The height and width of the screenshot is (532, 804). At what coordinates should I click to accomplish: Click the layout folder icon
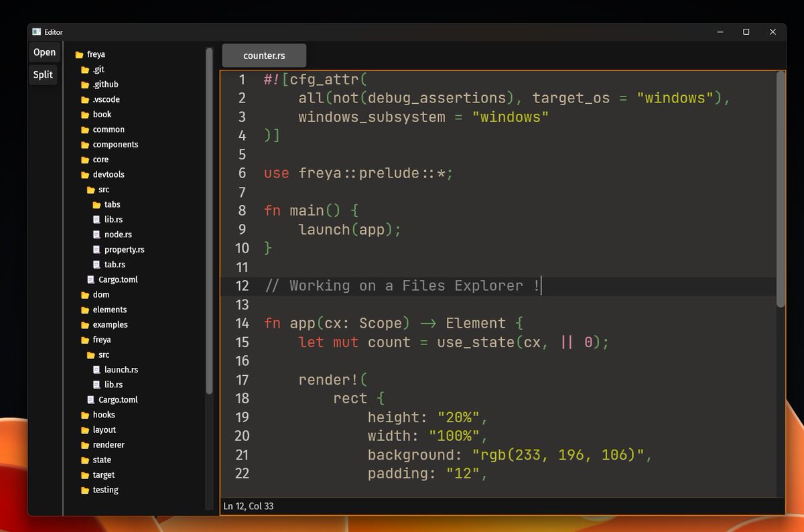[x=85, y=430]
